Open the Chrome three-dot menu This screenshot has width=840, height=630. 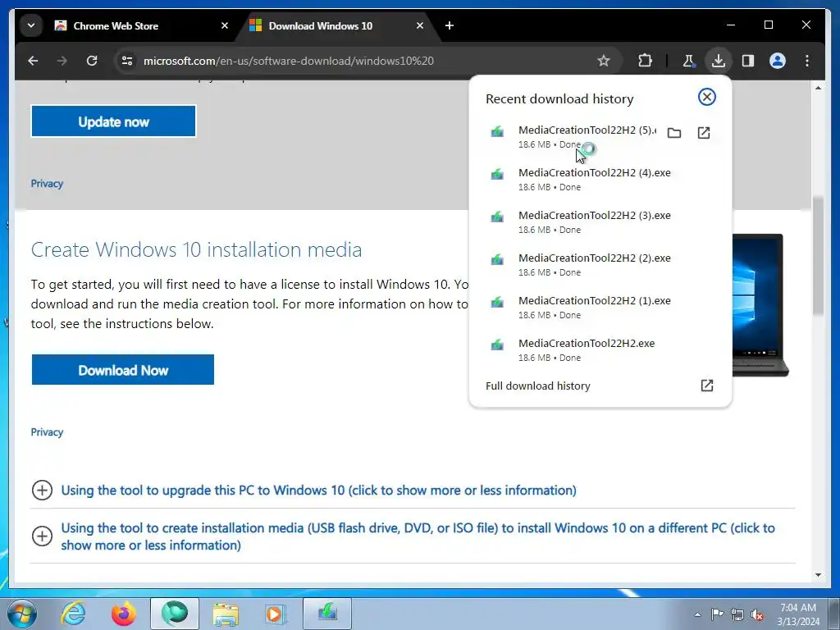[x=807, y=61]
